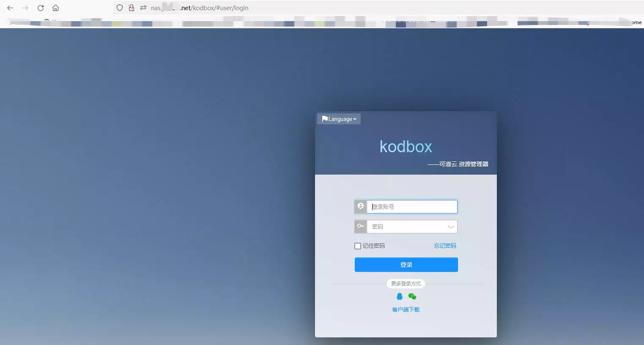Open the 客户端下载 link
The width and height of the screenshot is (644, 345).
point(406,309)
